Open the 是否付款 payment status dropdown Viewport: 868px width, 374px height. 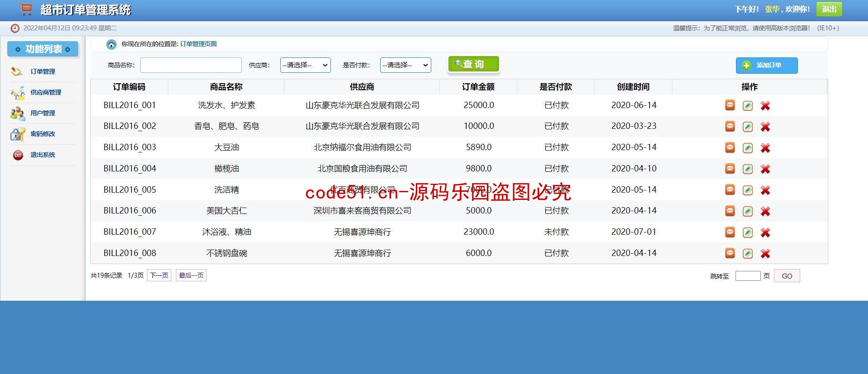pyautogui.click(x=406, y=65)
